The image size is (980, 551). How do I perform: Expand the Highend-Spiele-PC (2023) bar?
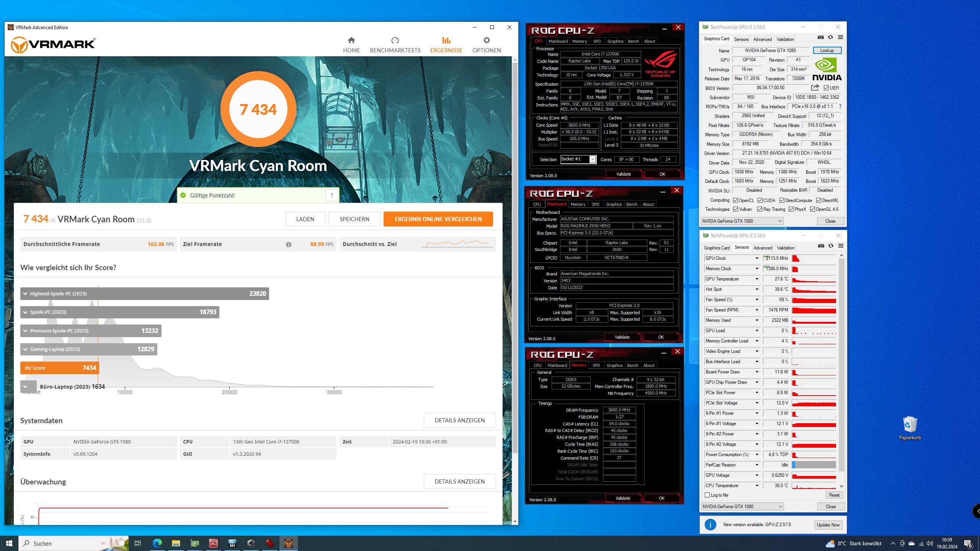tap(145, 293)
